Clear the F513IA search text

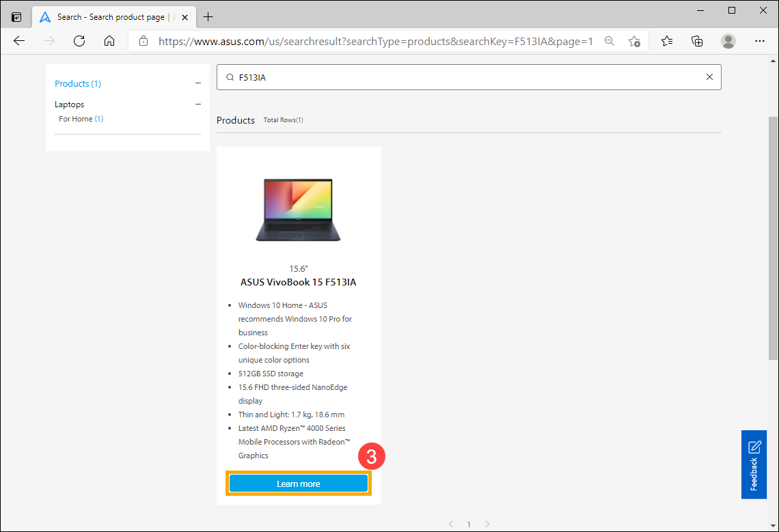709,77
